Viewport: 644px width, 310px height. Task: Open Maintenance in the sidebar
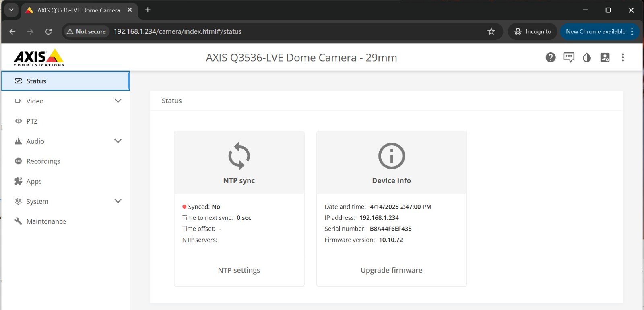[x=65, y=221]
